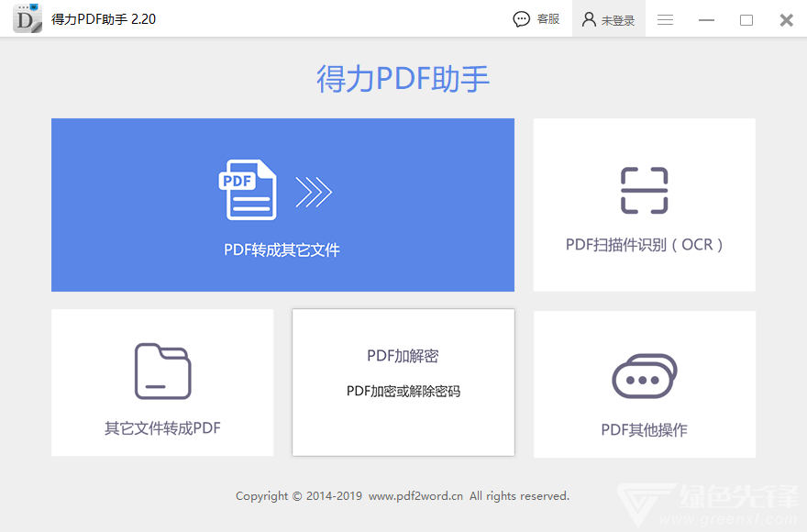
Task: Select PDF扫描件识别（OCR）label
Action: (645, 245)
